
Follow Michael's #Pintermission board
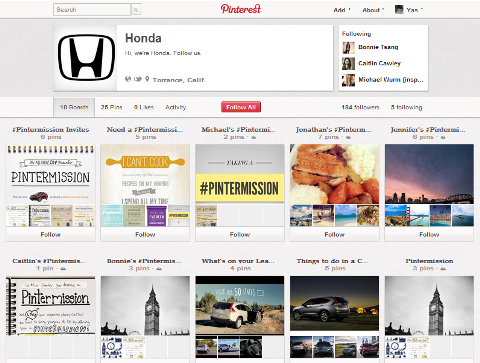click(240, 235)
